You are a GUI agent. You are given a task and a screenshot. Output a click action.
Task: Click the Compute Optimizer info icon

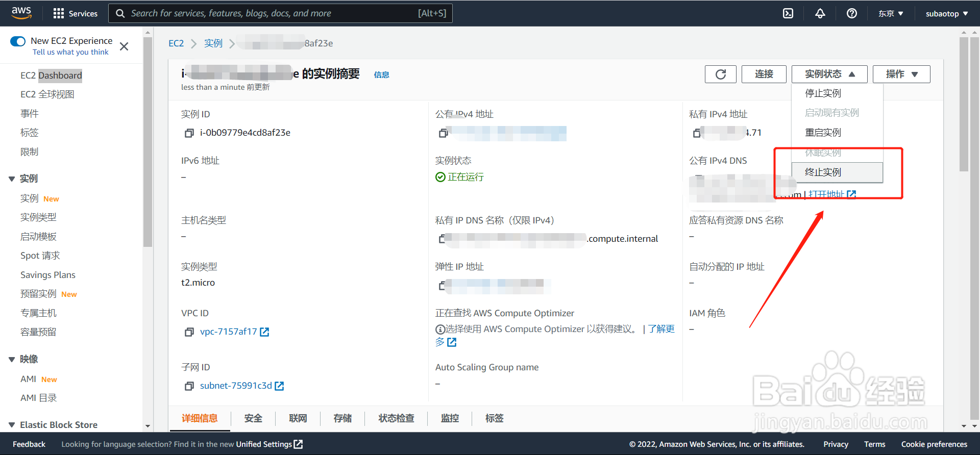tap(440, 330)
